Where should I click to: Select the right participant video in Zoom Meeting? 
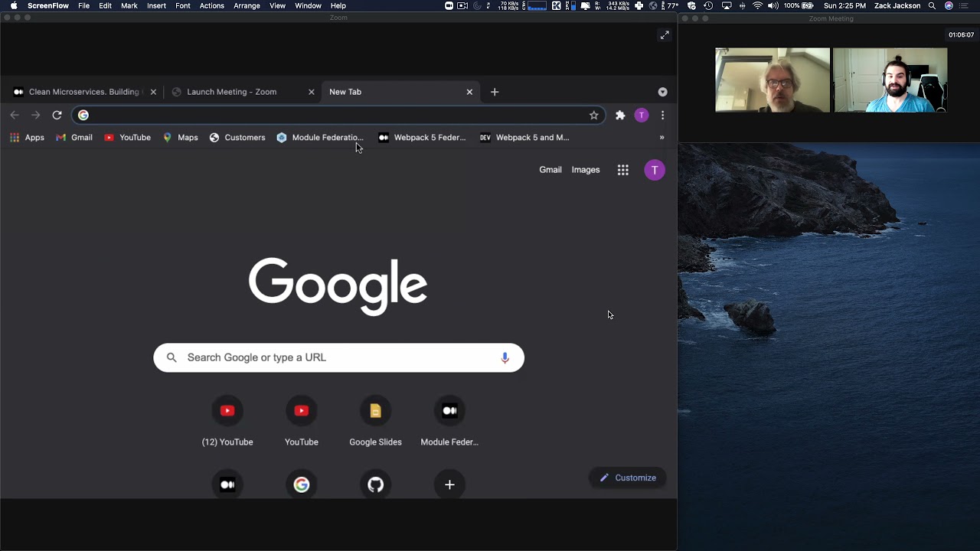pos(890,80)
